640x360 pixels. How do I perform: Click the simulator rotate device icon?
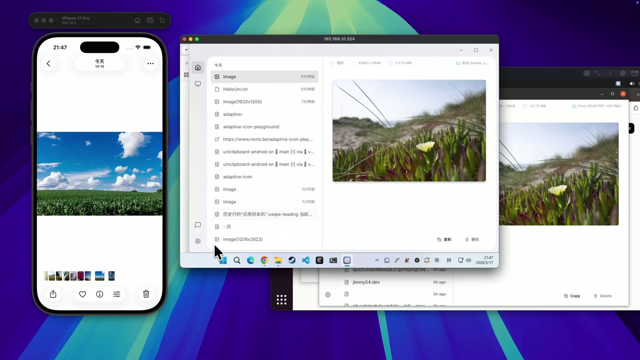(x=162, y=20)
